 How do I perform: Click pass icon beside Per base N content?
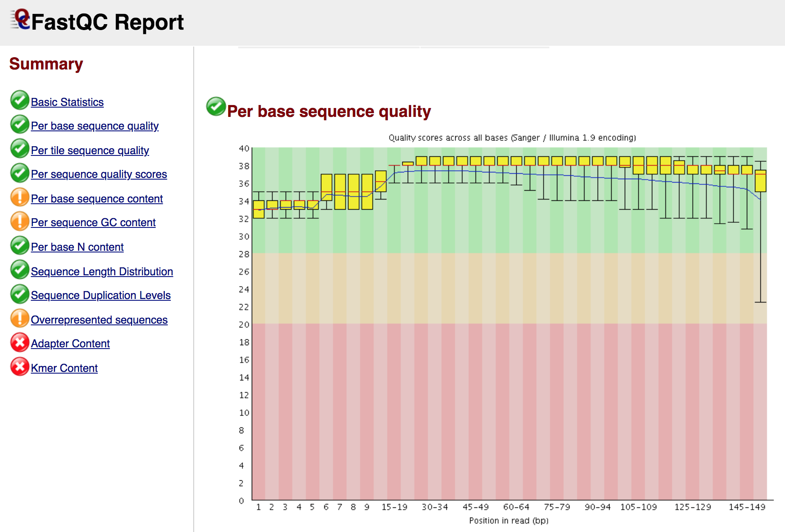pos(19,246)
